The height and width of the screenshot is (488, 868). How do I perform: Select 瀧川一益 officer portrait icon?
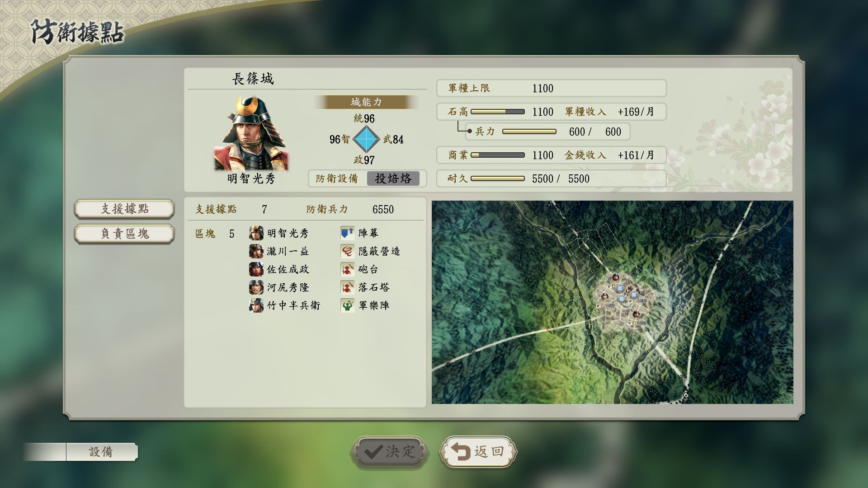[x=256, y=251]
